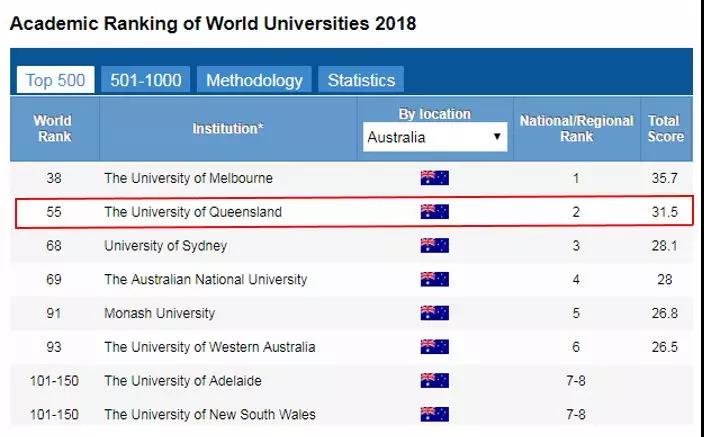Go to the Methodology tab
Viewport: 704px width, 437px height.
point(254,80)
